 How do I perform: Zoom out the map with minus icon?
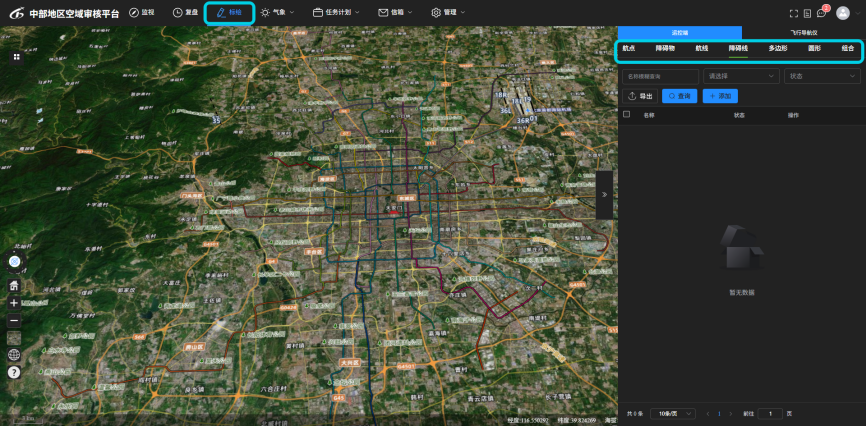click(14, 320)
